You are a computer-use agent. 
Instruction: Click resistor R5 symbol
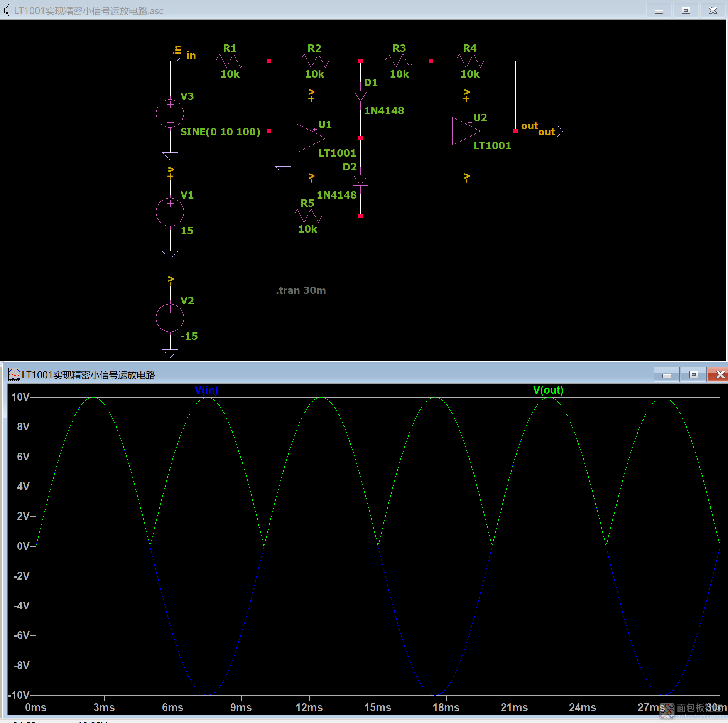[307, 216]
